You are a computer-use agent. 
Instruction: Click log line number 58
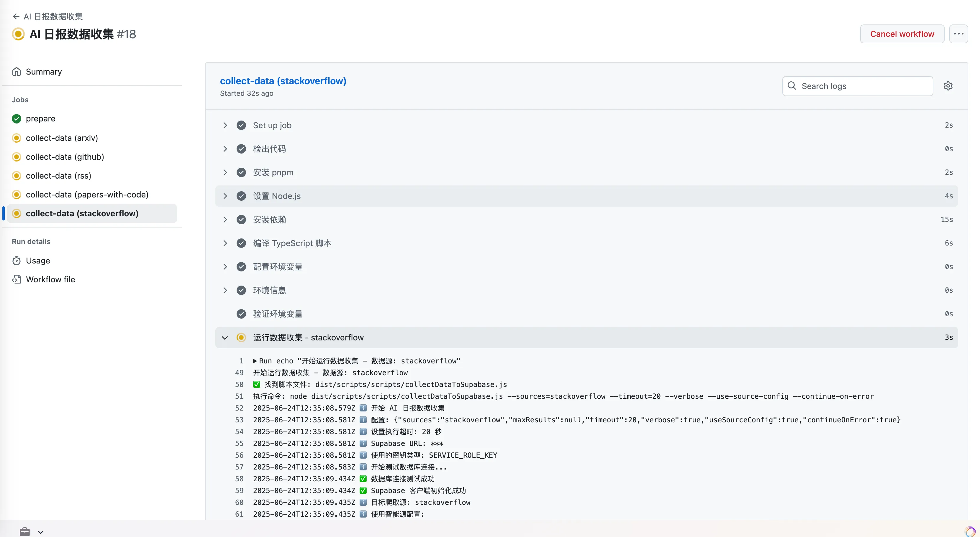tap(239, 478)
